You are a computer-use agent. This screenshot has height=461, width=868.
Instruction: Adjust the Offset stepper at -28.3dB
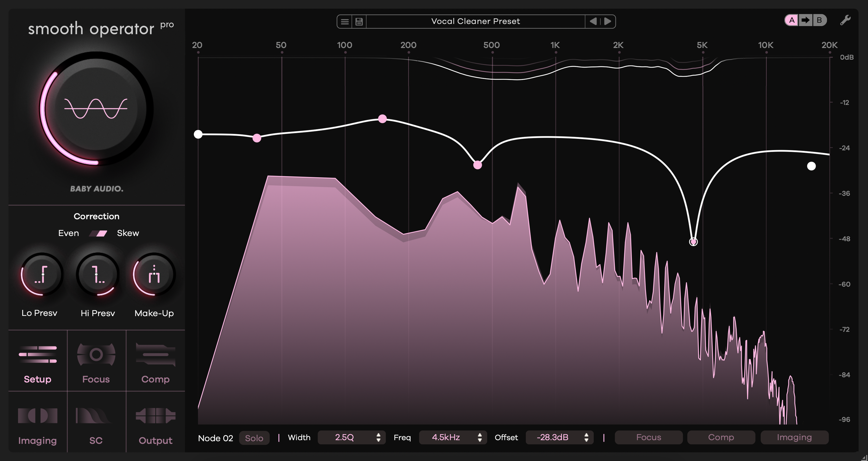point(587,437)
